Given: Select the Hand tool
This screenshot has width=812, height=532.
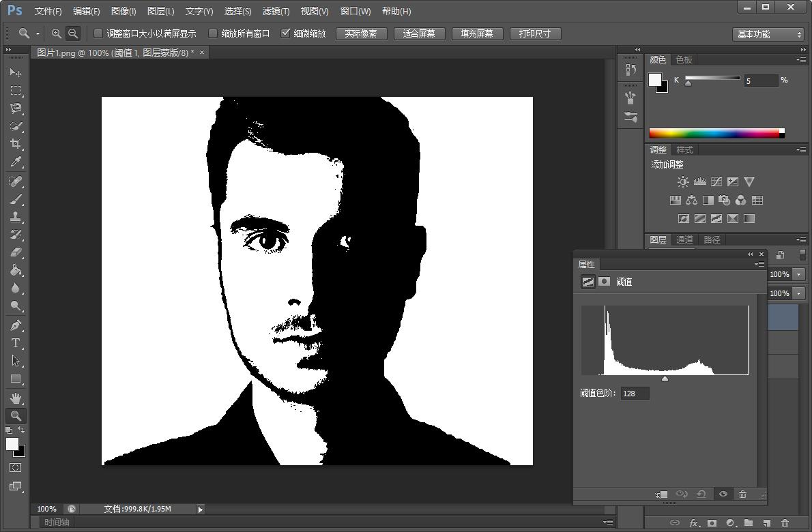Looking at the screenshot, I should pos(16,398).
